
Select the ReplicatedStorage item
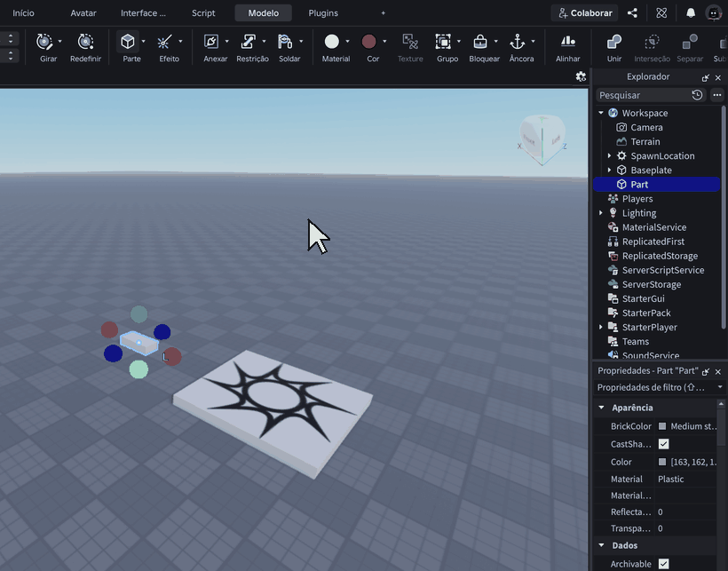pyautogui.click(x=660, y=256)
